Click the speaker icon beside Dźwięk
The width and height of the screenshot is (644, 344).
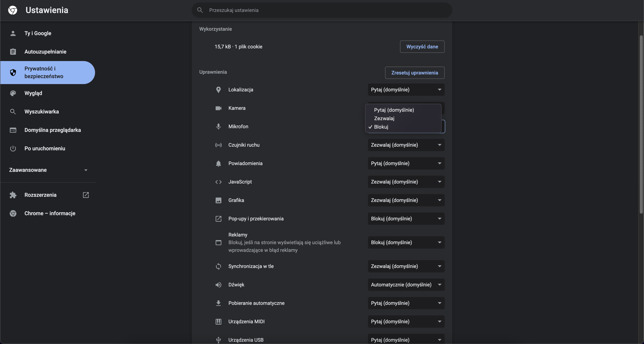(218, 285)
